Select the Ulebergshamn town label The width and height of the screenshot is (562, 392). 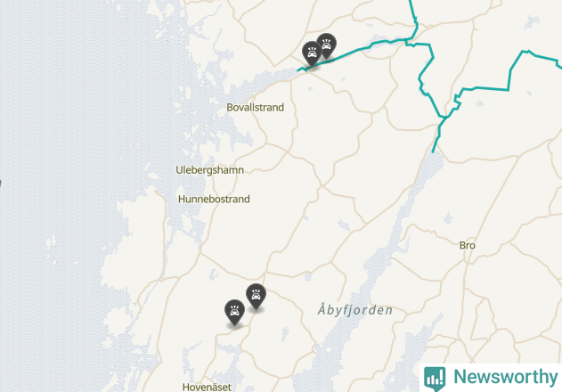(x=209, y=170)
